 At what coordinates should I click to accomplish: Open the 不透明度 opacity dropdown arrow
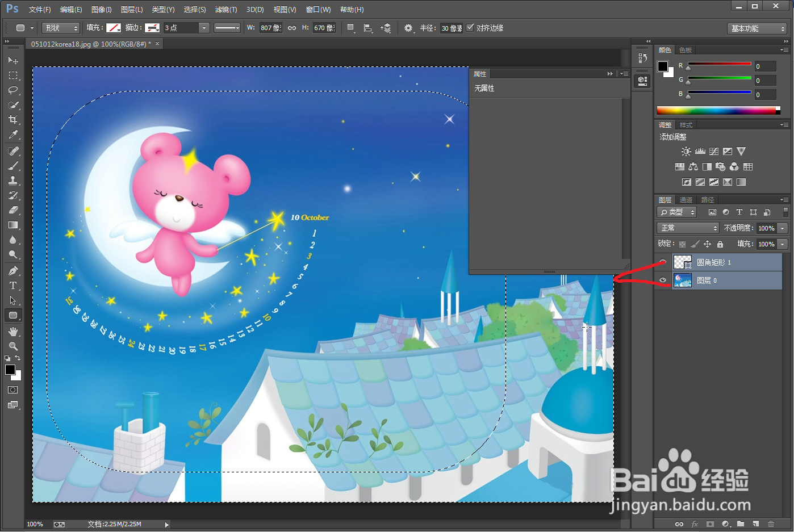[783, 228]
